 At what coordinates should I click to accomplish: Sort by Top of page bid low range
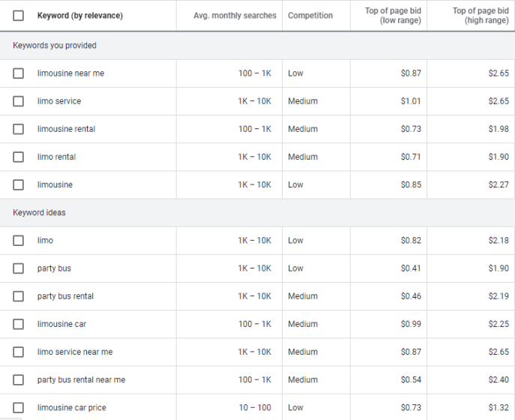[393, 16]
